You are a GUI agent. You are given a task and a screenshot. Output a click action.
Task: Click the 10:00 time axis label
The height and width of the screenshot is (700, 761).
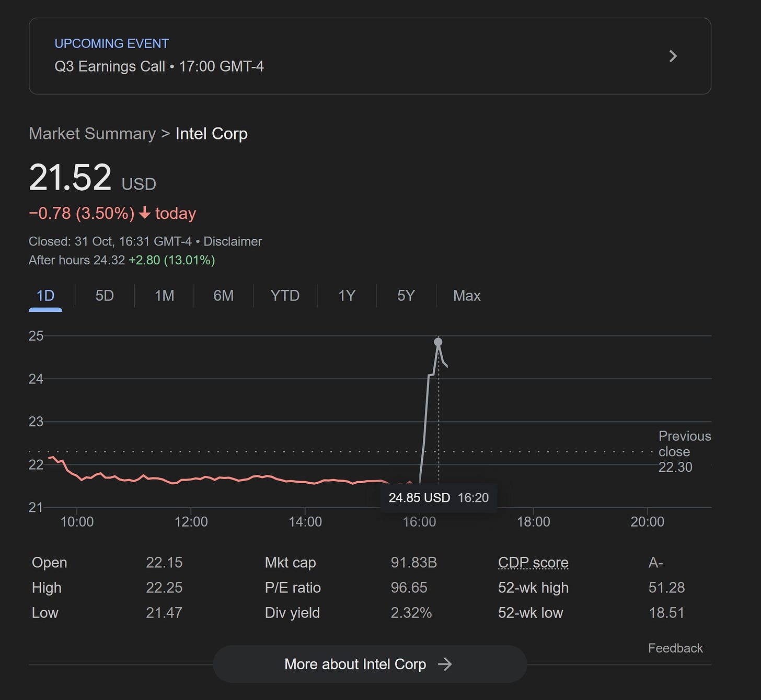77,522
